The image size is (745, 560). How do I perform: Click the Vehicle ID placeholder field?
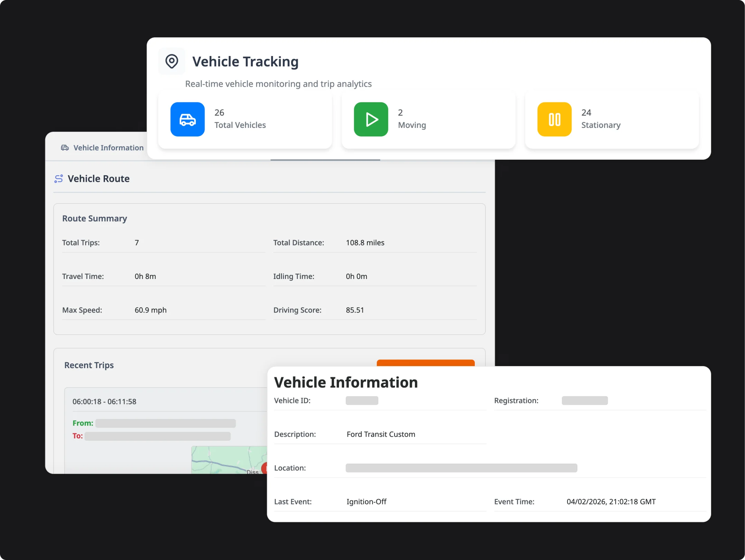361,400
